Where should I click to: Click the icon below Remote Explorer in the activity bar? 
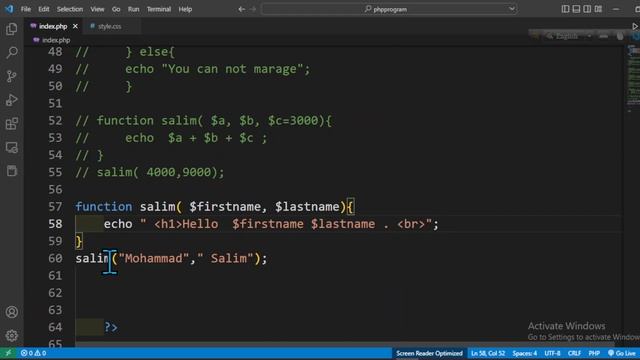point(12,171)
